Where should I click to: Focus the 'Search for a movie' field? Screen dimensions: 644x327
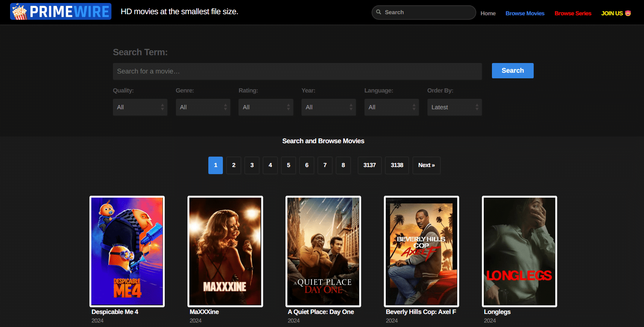point(297,71)
